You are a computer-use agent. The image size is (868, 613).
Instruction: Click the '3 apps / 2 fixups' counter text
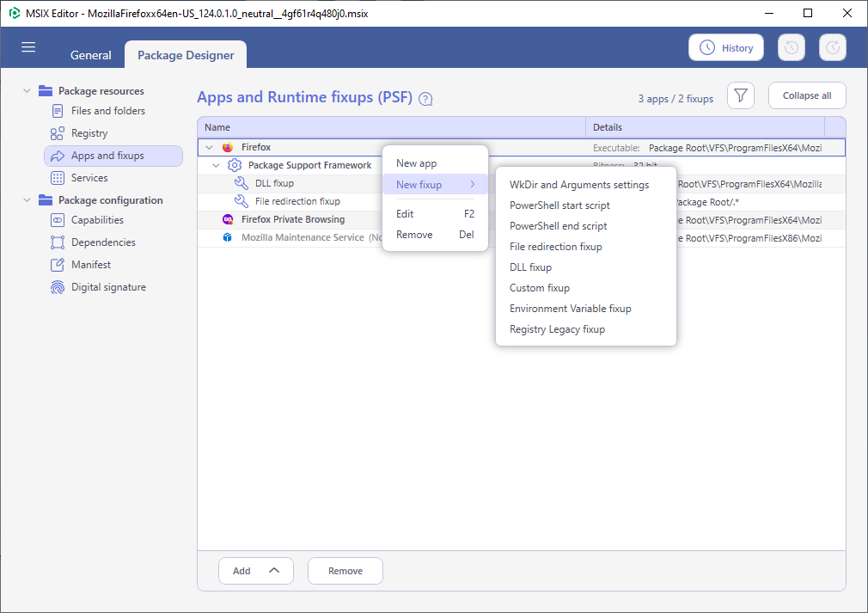point(675,99)
